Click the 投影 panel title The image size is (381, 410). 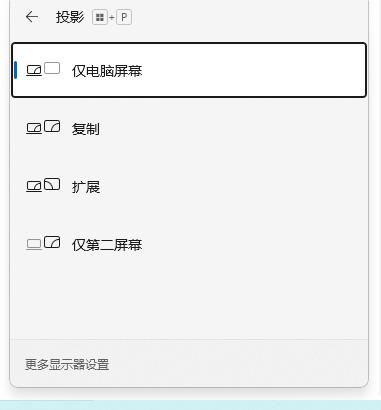click(x=70, y=17)
